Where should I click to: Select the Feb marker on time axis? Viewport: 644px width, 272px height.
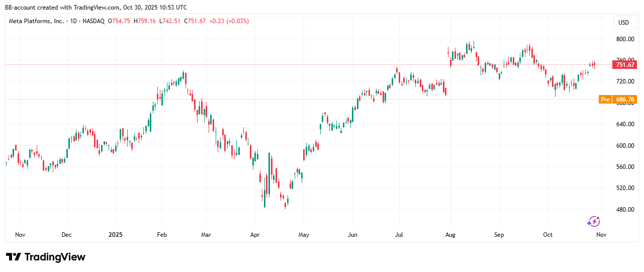[x=161, y=235]
